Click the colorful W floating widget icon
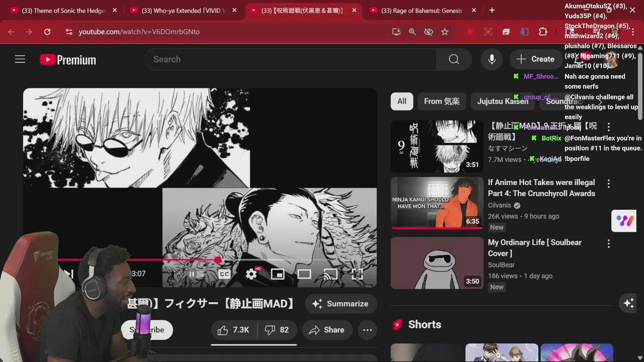This screenshot has height=362, width=644. [624, 221]
